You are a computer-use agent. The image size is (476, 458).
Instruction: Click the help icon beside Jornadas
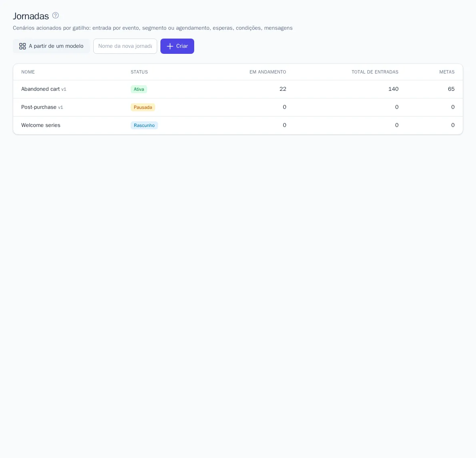click(55, 15)
